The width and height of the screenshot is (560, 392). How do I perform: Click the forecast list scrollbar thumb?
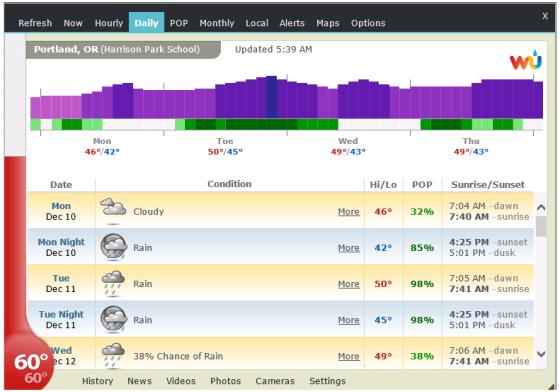541,226
